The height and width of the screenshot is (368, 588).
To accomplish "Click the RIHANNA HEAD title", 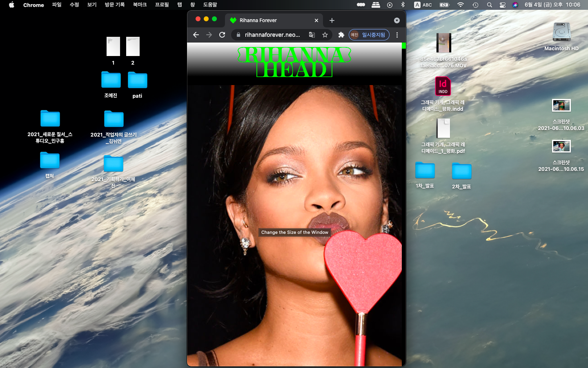I will click(294, 62).
